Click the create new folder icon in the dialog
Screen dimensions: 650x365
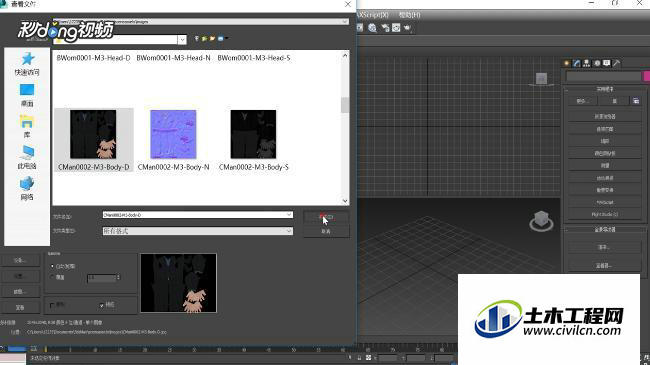click(212, 39)
